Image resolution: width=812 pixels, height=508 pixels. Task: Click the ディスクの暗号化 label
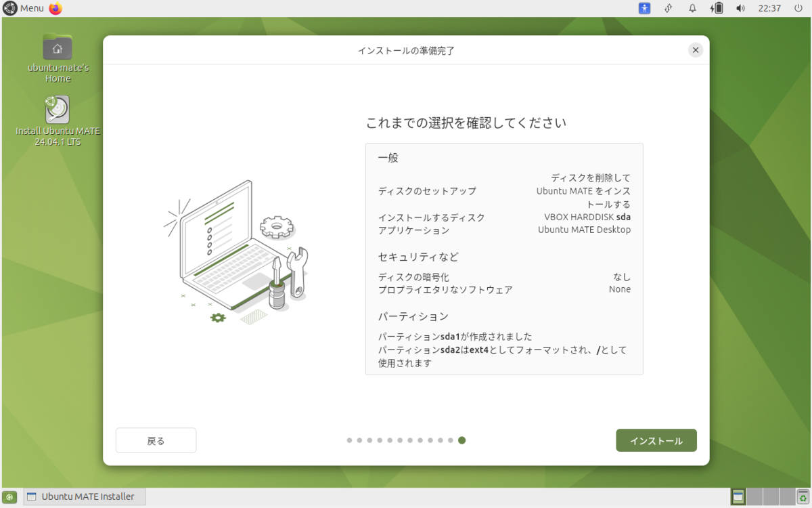click(x=413, y=277)
